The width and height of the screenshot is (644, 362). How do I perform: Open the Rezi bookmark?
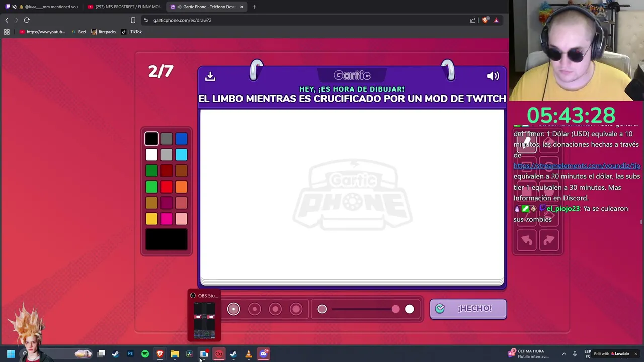tap(78, 32)
